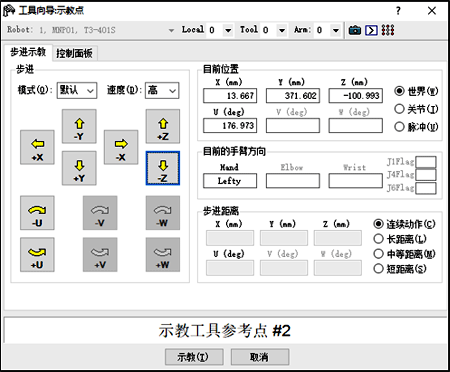This screenshot has height=372, width=450.
Task: Click the J4Flag value box
Action: tap(426, 175)
